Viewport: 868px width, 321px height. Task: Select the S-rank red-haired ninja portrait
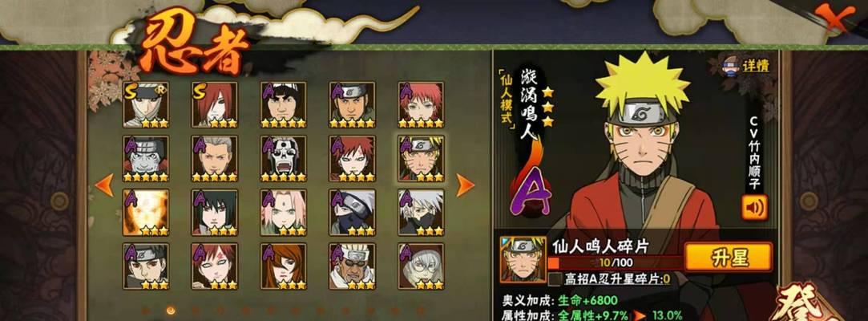(215, 105)
